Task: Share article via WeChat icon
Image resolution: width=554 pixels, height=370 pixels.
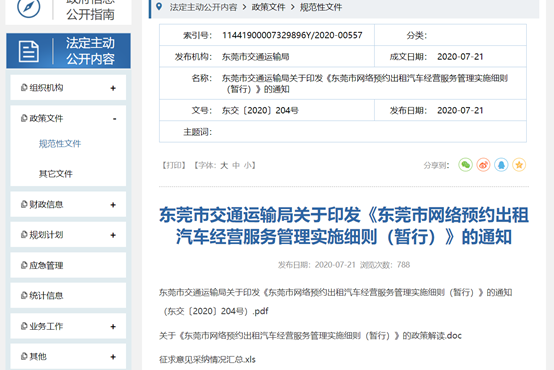Action: point(465,165)
